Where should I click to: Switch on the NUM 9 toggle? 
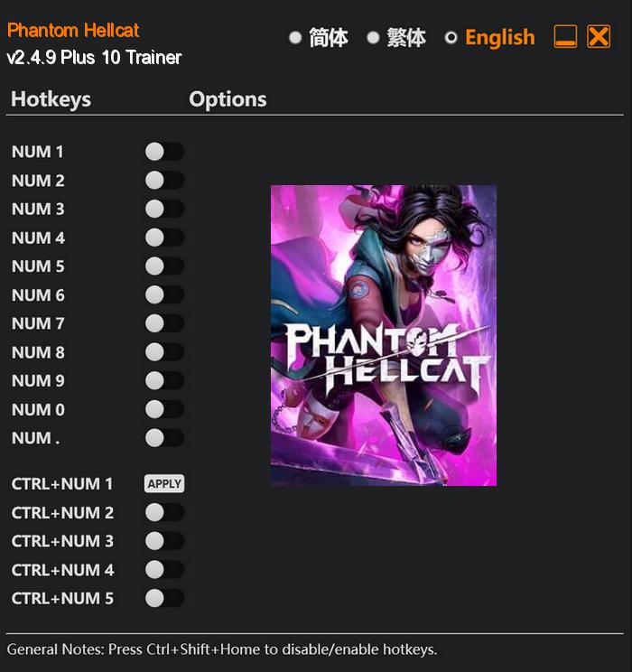[164, 380]
